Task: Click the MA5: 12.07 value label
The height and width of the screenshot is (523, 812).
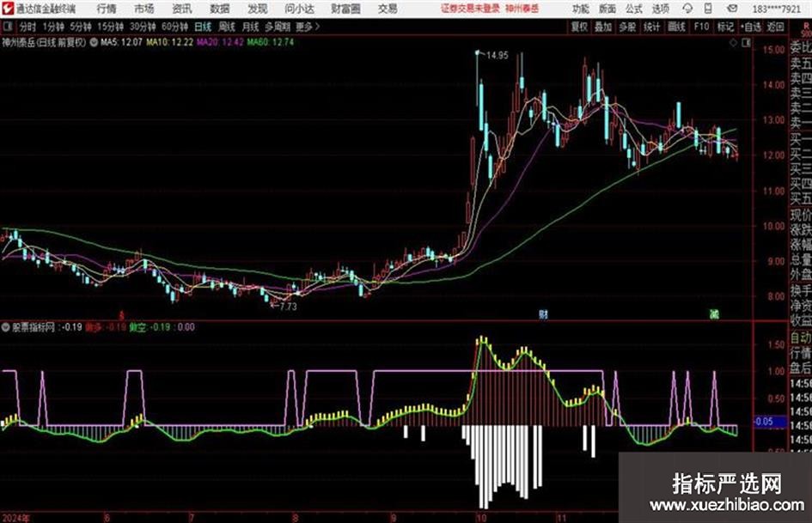Action: click(121, 42)
